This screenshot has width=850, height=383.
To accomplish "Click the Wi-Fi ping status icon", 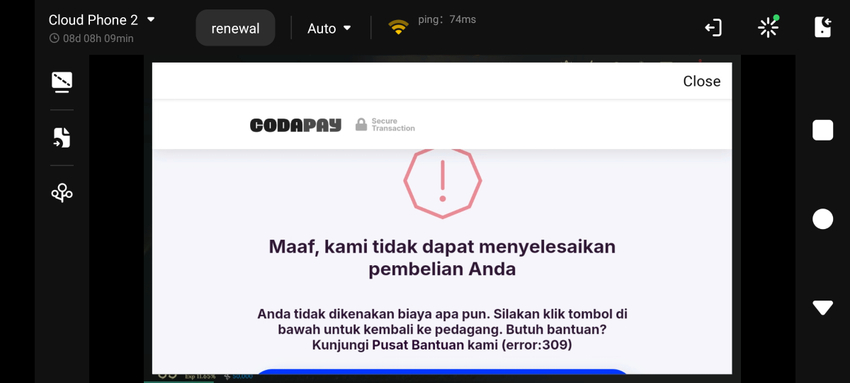I will [x=398, y=27].
